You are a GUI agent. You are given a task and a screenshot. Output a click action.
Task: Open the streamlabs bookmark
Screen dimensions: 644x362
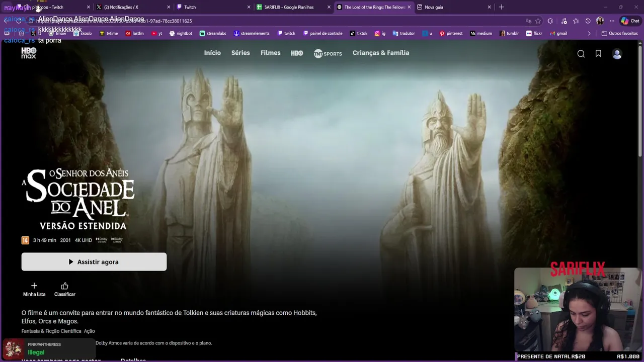[x=213, y=33]
